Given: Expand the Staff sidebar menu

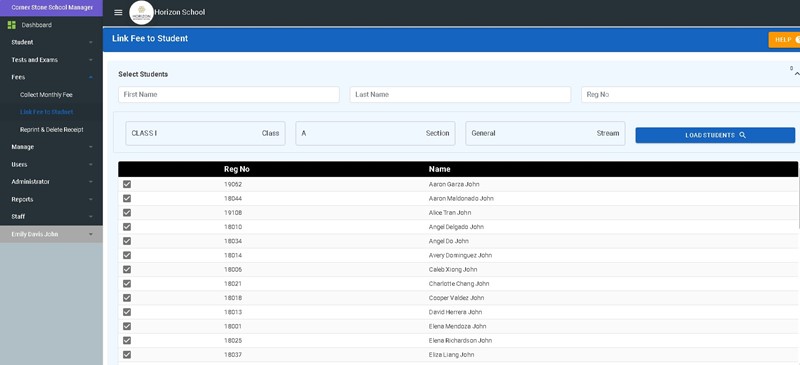Looking at the screenshot, I should click(x=51, y=217).
